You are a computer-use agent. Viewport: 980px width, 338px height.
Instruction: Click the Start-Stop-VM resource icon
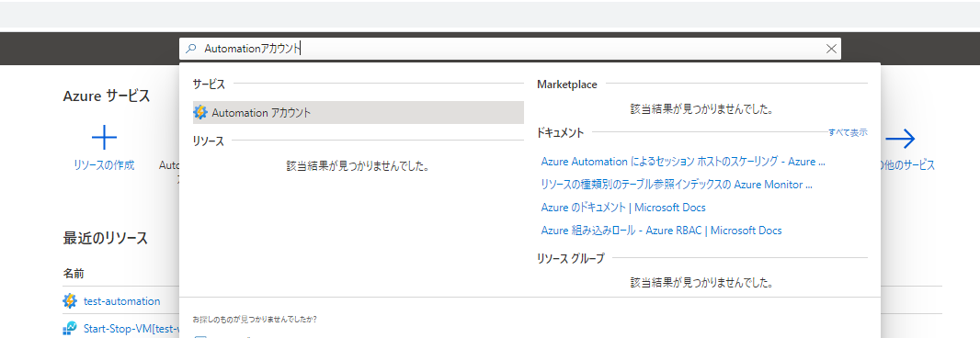(70, 329)
